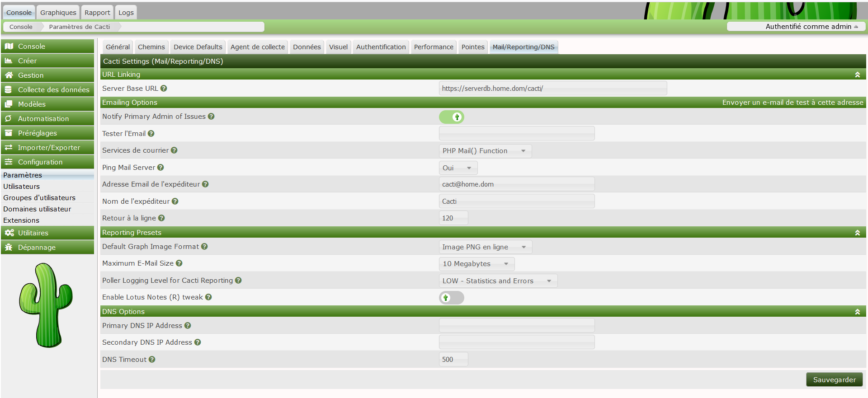868x398 pixels.
Task: Switch to the Authentification settings tab
Action: pyautogui.click(x=381, y=47)
